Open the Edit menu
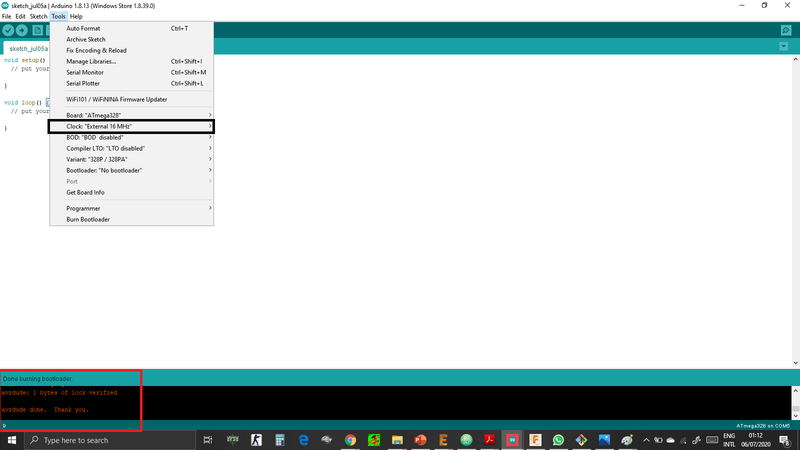Image resolution: width=800 pixels, height=450 pixels. coord(20,16)
